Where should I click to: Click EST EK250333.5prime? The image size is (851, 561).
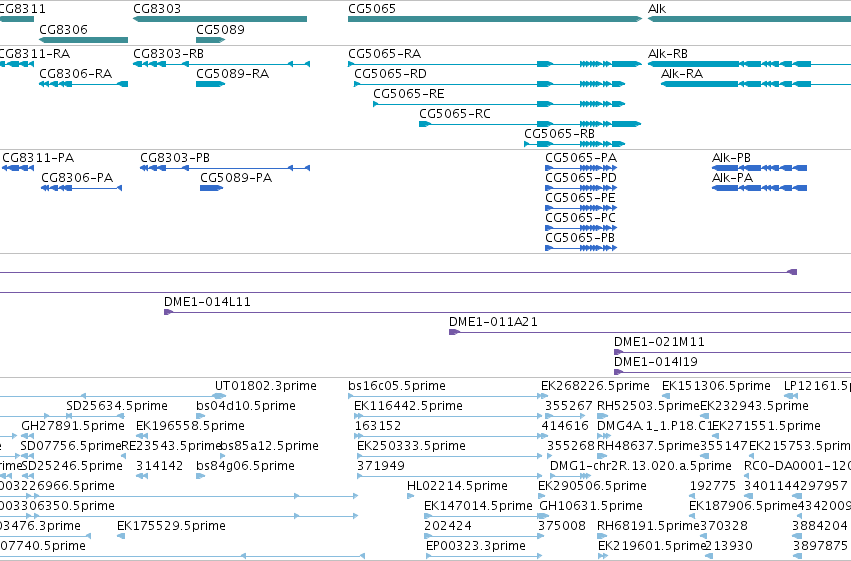(411, 446)
